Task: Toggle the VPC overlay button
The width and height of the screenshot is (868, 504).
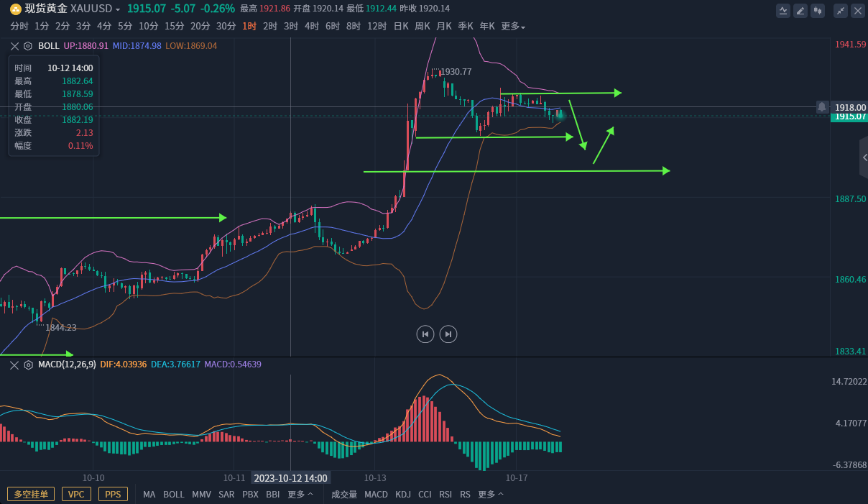Action: (76, 494)
